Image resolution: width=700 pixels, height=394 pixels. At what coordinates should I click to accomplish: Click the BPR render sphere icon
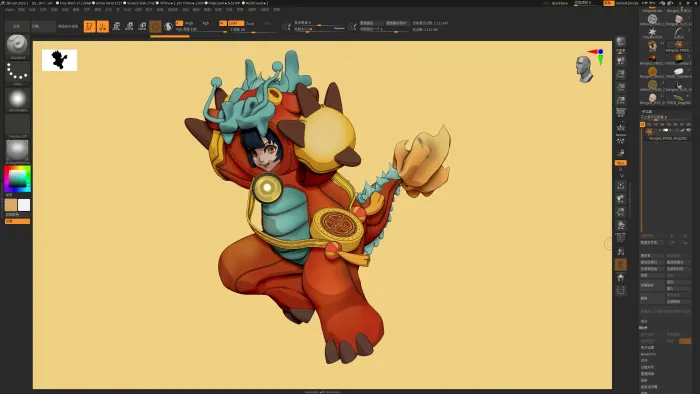pos(621,42)
